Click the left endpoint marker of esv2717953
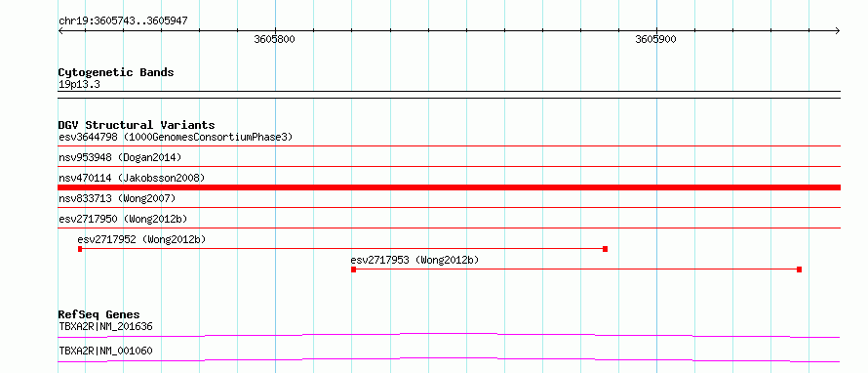This screenshot has height=373, width=868. point(354,269)
